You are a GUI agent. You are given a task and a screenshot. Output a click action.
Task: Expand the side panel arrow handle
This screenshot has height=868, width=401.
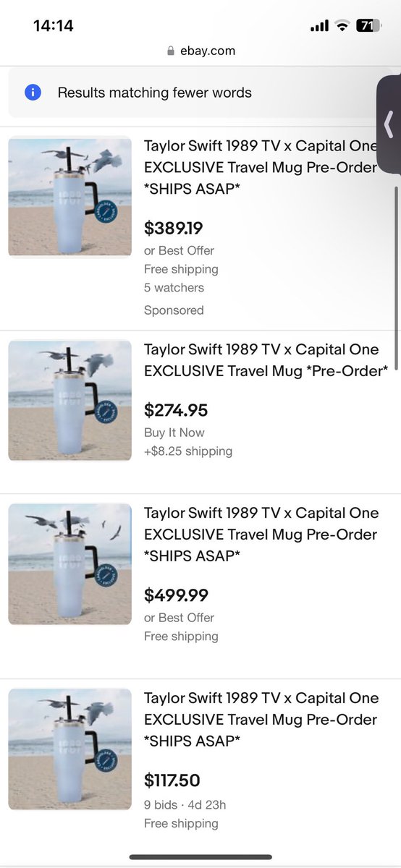(389, 123)
